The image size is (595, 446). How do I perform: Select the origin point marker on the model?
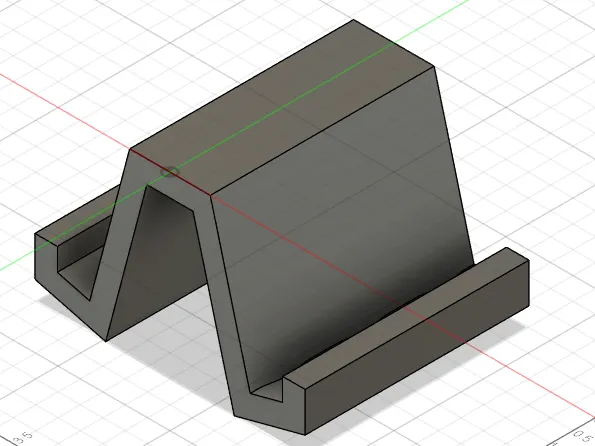coord(170,172)
